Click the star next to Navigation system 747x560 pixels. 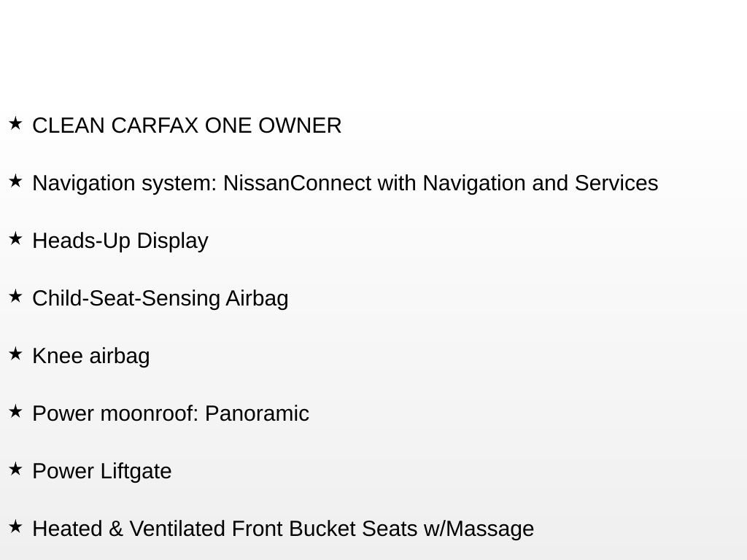16,181
